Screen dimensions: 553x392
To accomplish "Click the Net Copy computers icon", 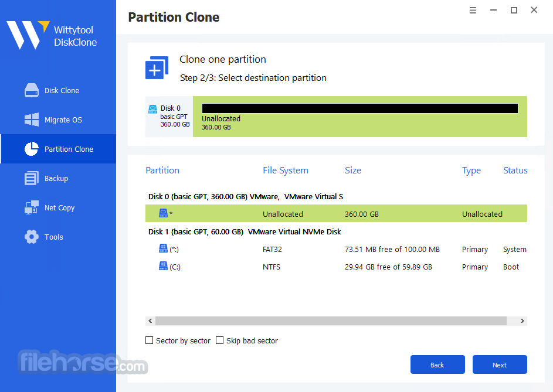I will (32, 207).
